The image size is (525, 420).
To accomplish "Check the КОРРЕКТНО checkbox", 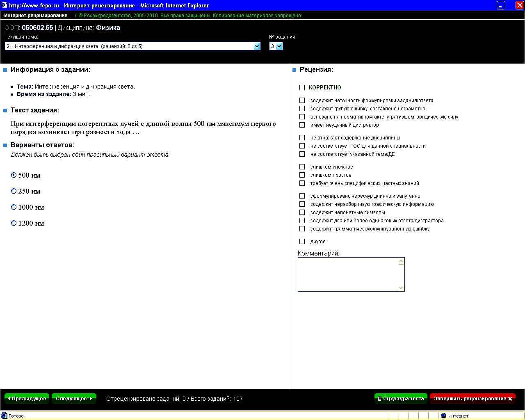I will click(302, 87).
